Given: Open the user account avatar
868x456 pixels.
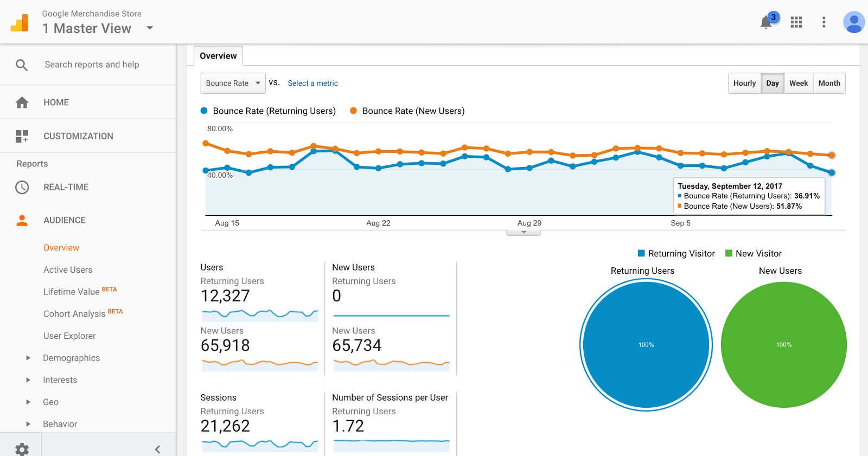Looking at the screenshot, I should click(854, 22).
